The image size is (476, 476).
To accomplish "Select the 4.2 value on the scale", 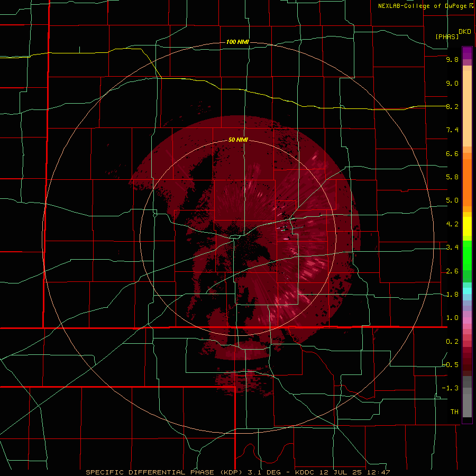I will pyautogui.click(x=452, y=224).
